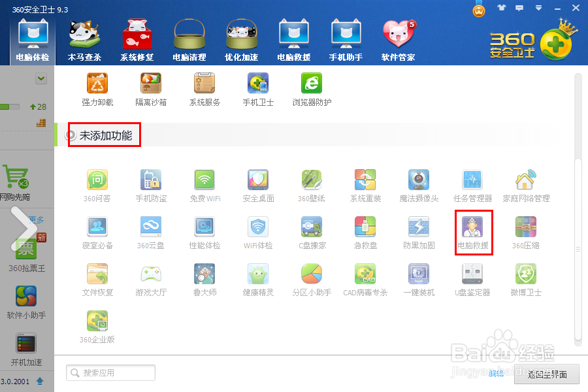Open 360抢票王 in the sidebar
The height and width of the screenshot is (392, 588).
26,253
